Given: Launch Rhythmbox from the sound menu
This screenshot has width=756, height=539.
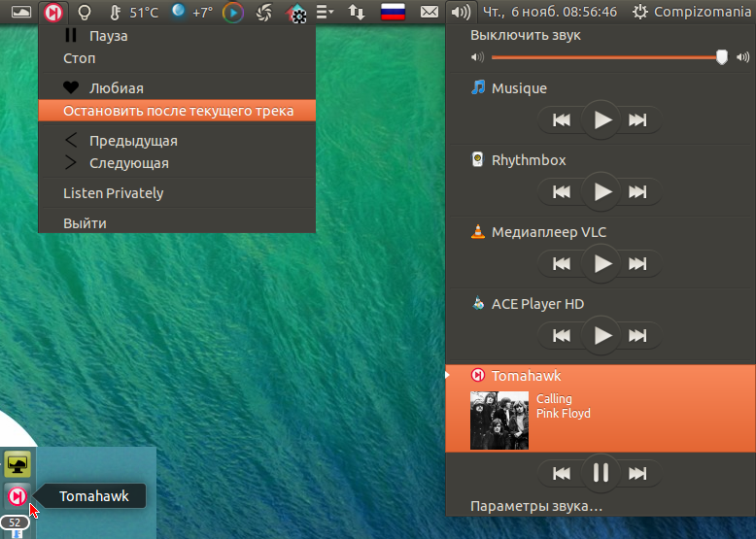Looking at the screenshot, I should 601,160.
